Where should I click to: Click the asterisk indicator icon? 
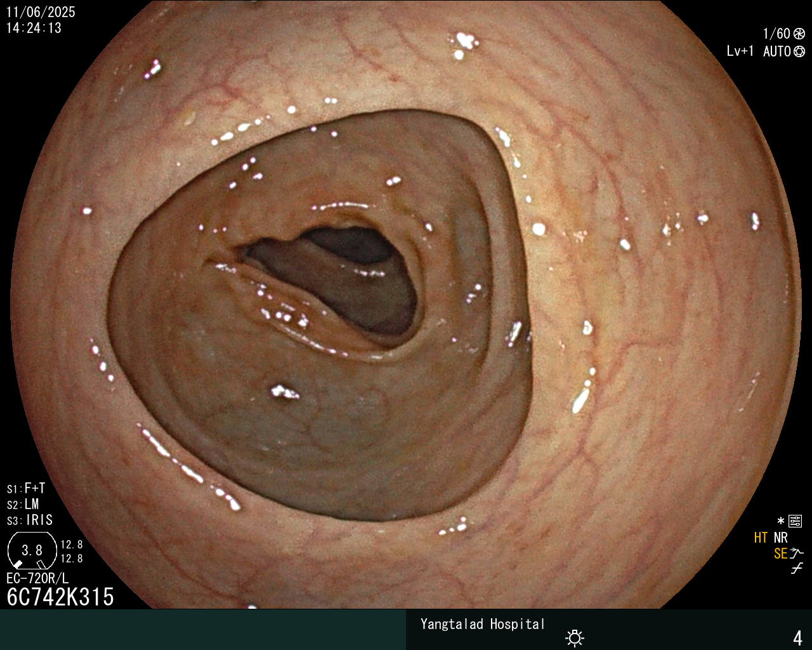[781, 521]
